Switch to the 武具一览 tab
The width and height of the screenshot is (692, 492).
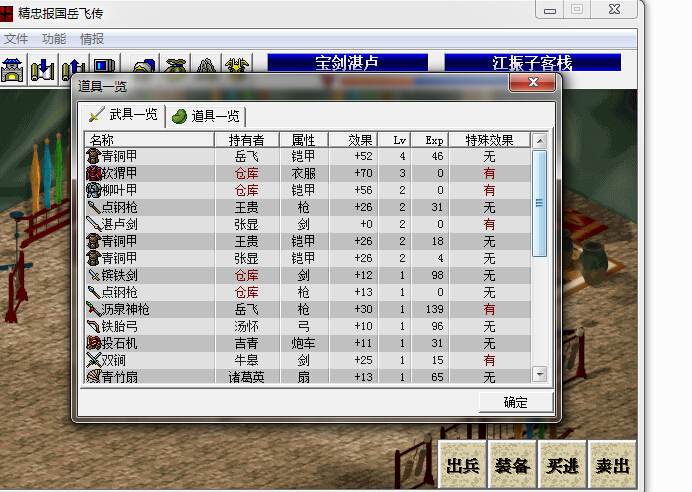[x=123, y=115]
